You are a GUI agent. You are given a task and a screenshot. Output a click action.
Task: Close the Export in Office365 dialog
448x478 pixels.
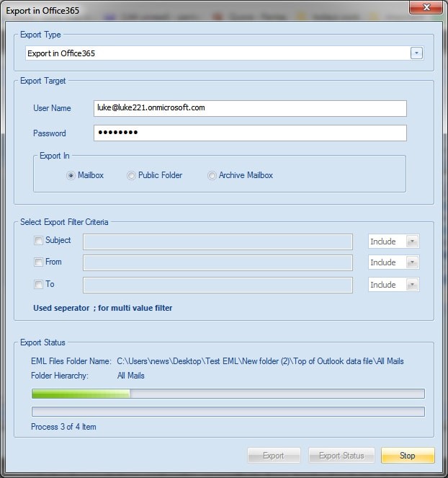pyautogui.click(x=426, y=7)
